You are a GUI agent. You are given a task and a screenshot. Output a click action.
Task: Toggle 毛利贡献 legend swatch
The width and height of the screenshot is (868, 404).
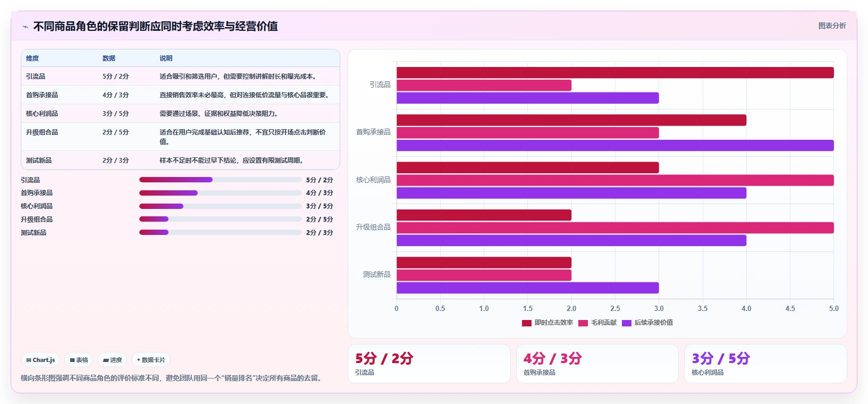tap(583, 323)
